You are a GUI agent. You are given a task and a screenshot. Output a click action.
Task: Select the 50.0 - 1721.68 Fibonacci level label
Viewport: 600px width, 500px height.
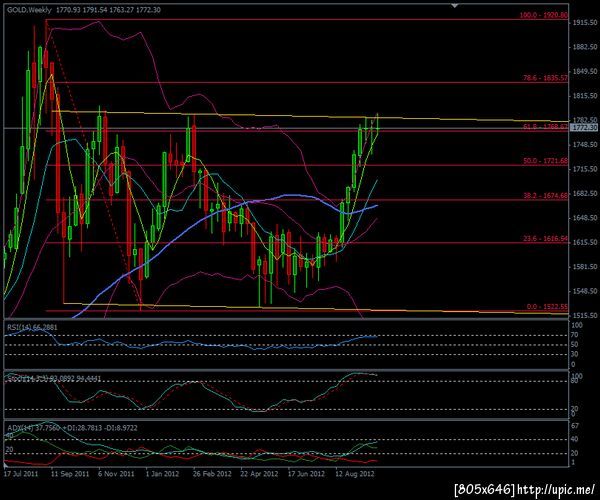click(545, 161)
